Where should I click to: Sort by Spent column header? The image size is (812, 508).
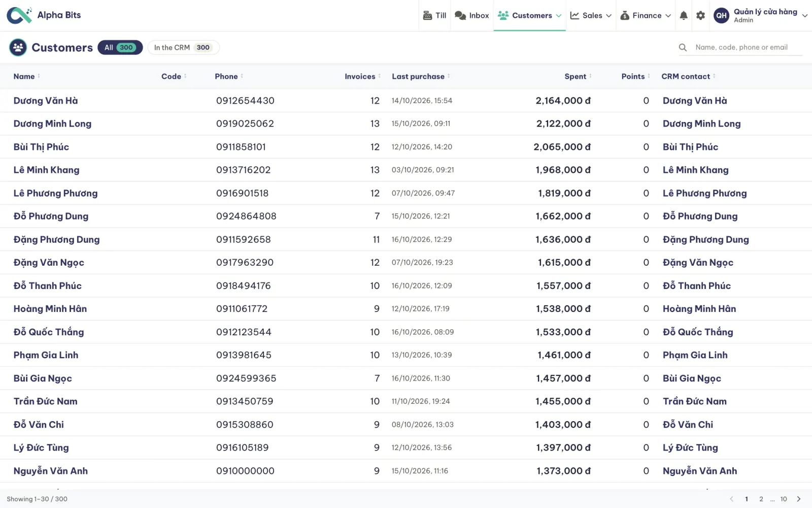tap(578, 76)
